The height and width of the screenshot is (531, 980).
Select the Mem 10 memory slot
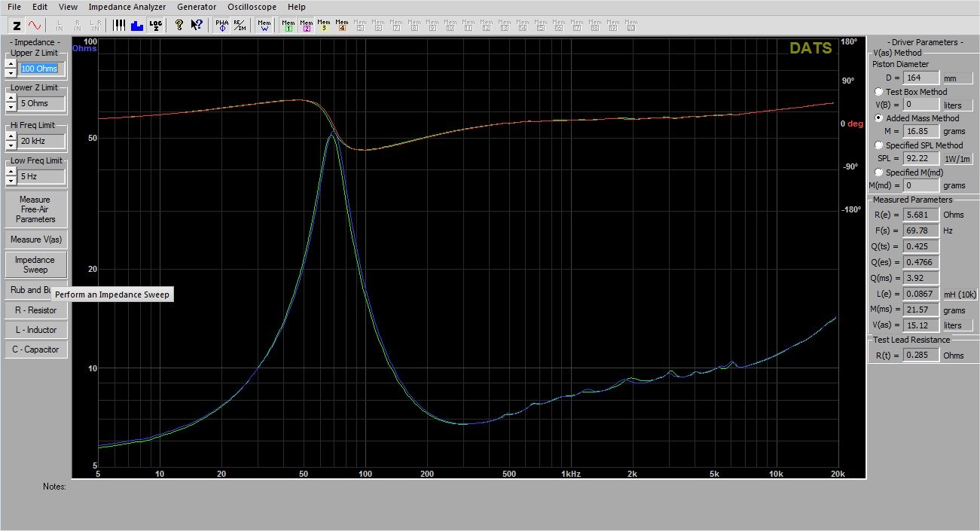pyautogui.click(x=450, y=25)
